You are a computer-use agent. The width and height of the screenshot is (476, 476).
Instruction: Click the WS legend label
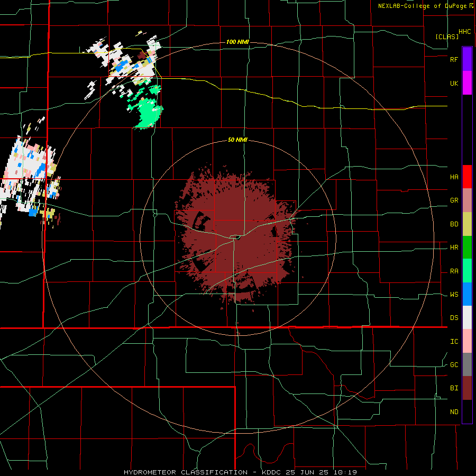point(454,295)
